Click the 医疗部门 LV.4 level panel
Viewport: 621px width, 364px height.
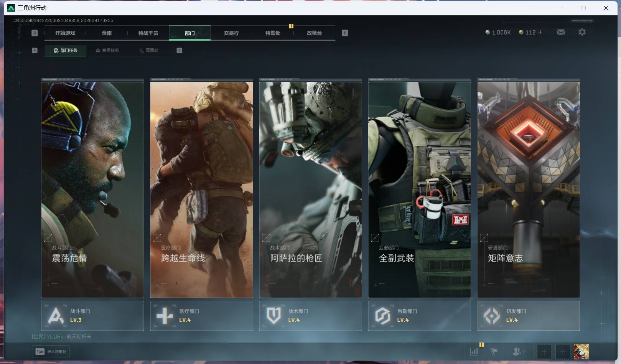click(201, 316)
